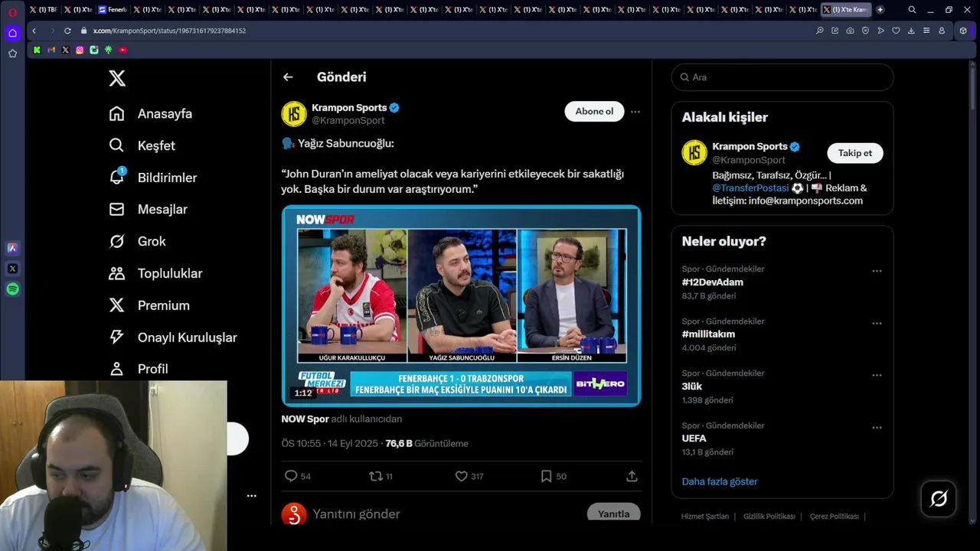The height and width of the screenshot is (551, 980).
Task: Open the Krampon Sports profile avatar on post
Action: pyautogui.click(x=294, y=114)
